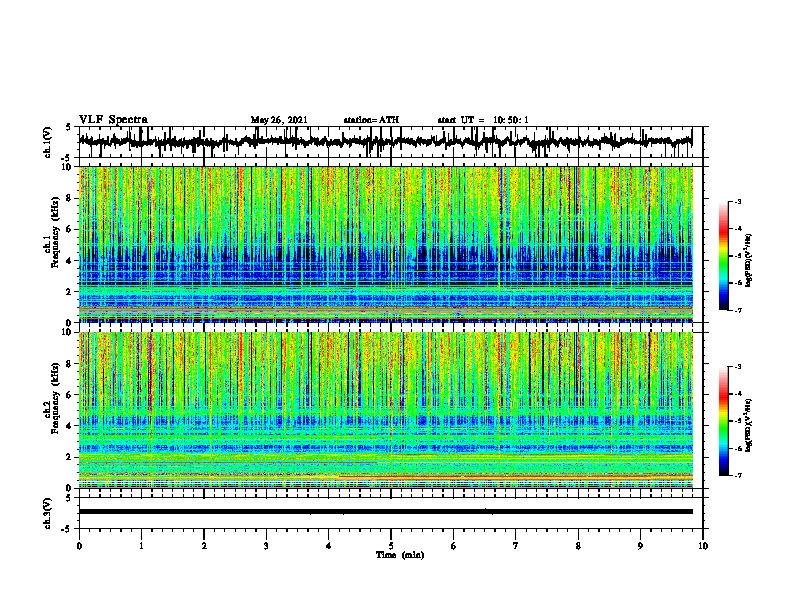Click the ch.2 spectrogram color bar
Image resolution: width=792 pixels, height=612 pixels.
click(x=724, y=421)
